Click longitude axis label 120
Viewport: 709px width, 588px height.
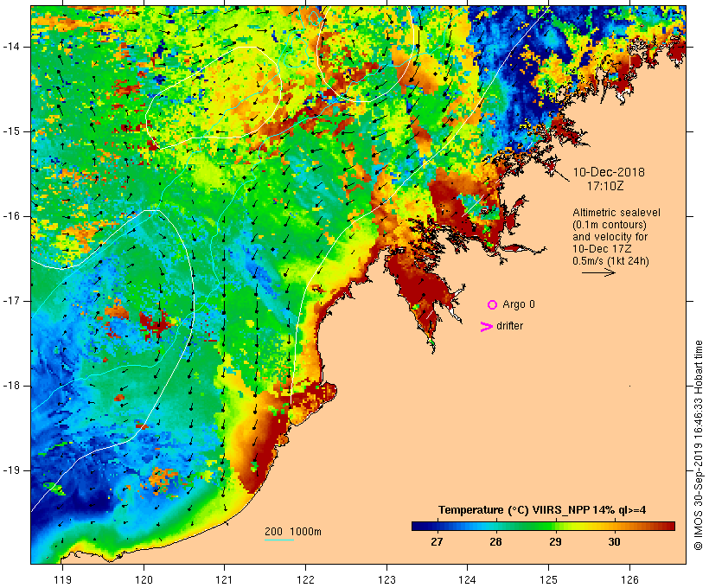pos(144,579)
